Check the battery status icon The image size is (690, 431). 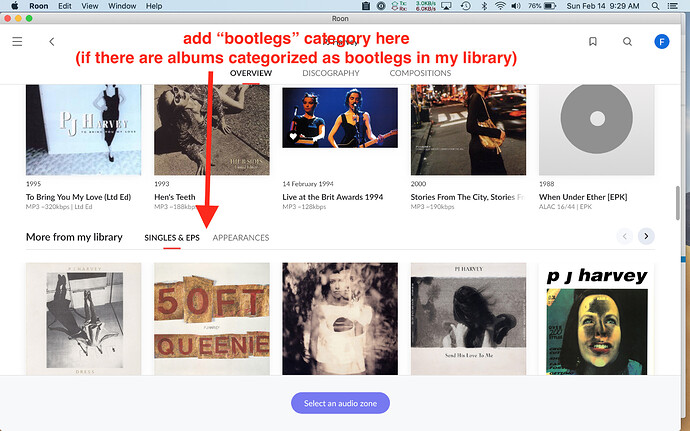click(551, 6)
